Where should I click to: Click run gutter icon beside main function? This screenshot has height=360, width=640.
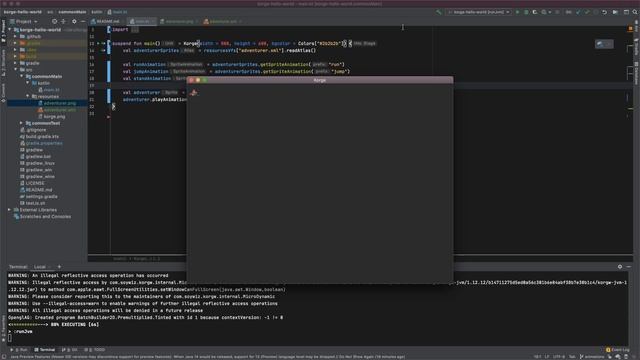pyautogui.click(x=98, y=43)
